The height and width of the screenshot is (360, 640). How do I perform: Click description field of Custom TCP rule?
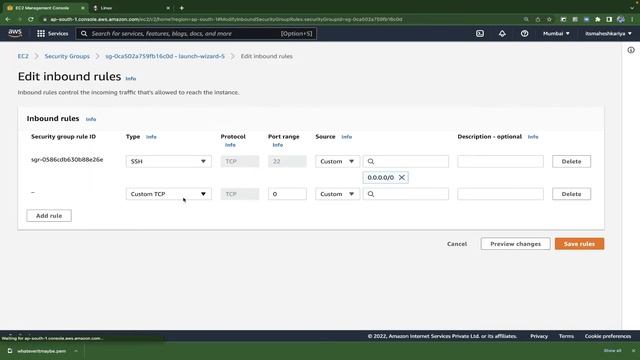500,194
